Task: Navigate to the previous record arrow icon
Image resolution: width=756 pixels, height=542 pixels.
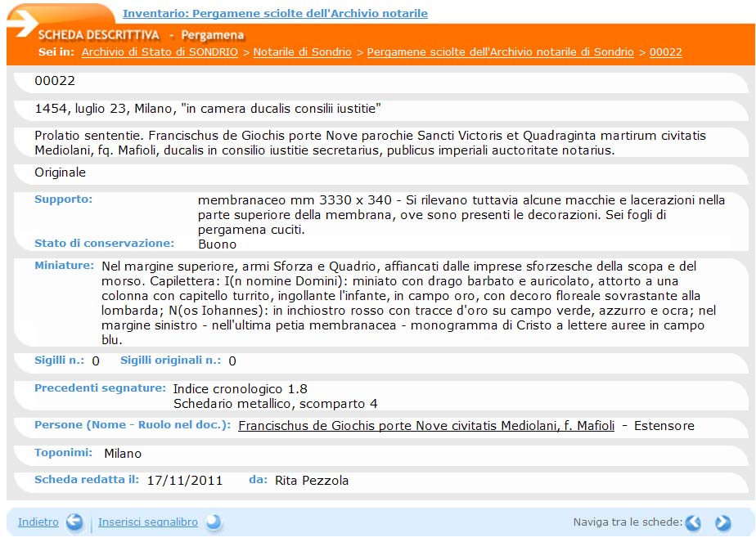Action: [x=693, y=522]
